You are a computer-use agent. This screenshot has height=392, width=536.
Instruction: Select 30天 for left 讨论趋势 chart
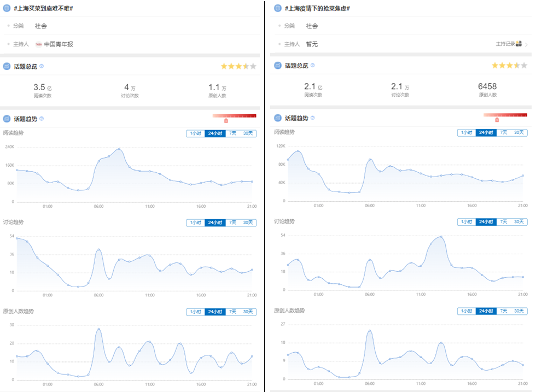click(x=248, y=223)
